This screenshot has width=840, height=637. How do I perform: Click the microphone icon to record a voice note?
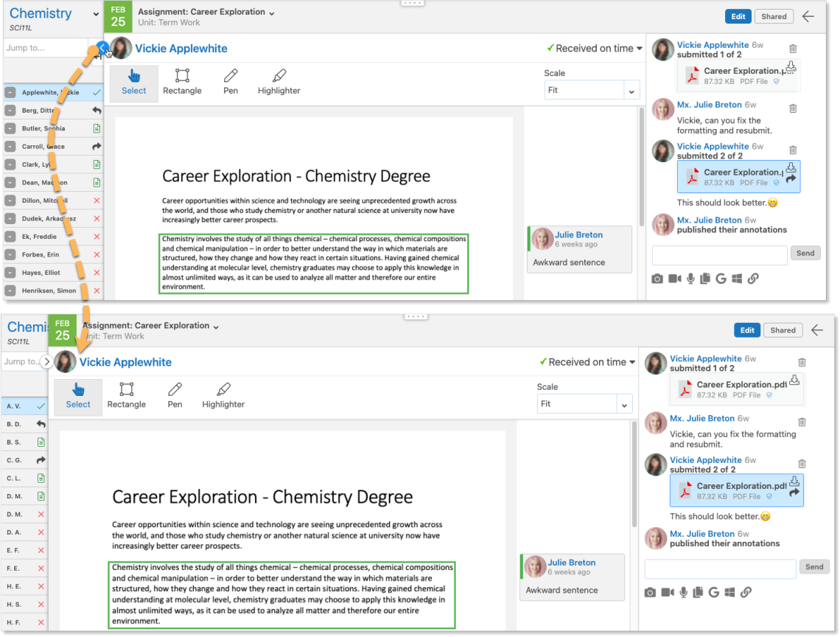click(x=690, y=279)
